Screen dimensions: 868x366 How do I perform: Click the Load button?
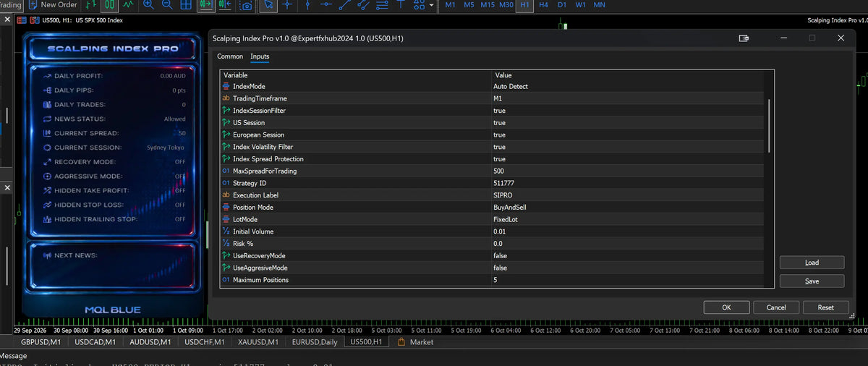[812, 263]
